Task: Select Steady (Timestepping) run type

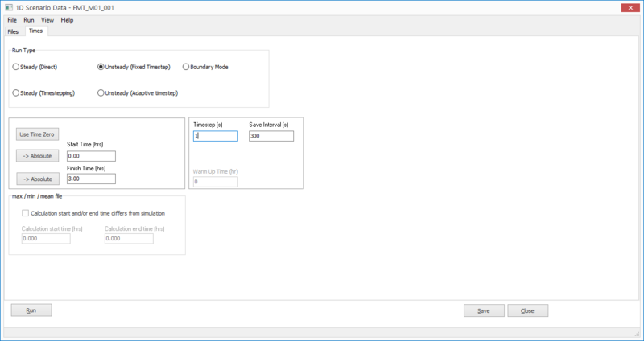Action: click(x=16, y=93)
